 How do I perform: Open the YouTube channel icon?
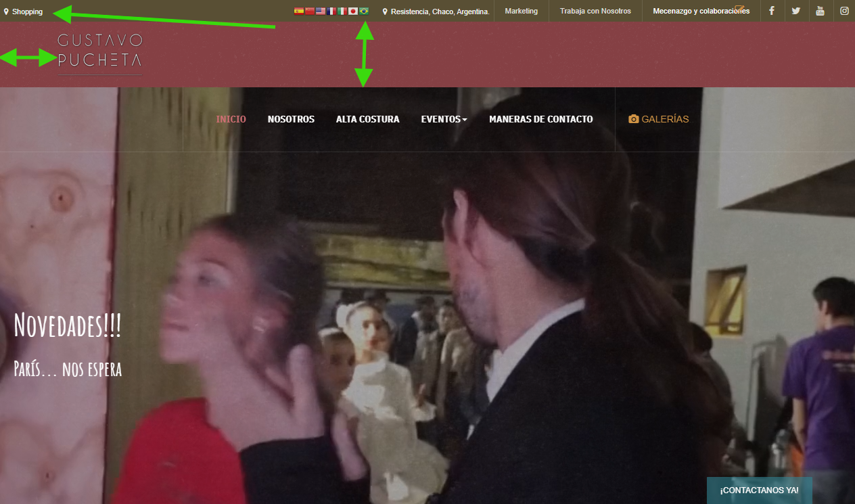[x=820, y=11]
